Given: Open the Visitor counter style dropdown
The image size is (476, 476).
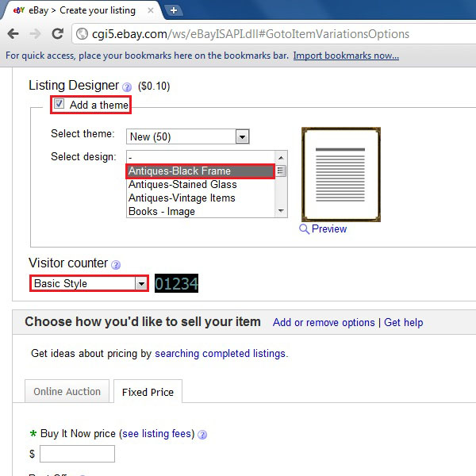Looking at the screenshot, I should coord(90,283).
